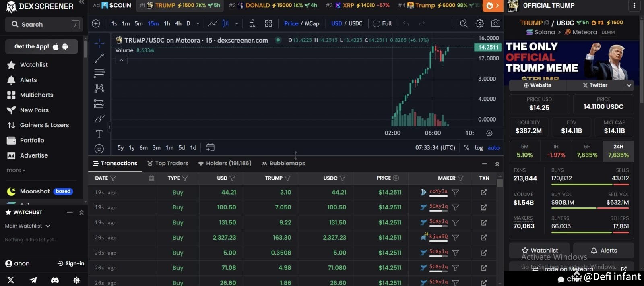Select the 5M price change tab

[x=524, y=151]
